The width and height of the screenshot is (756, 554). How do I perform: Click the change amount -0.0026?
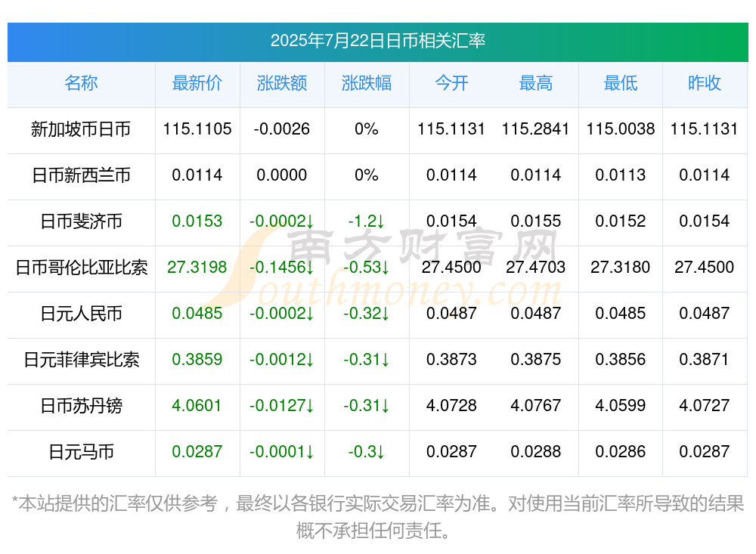pyautogui.click(x=282, y=128)
